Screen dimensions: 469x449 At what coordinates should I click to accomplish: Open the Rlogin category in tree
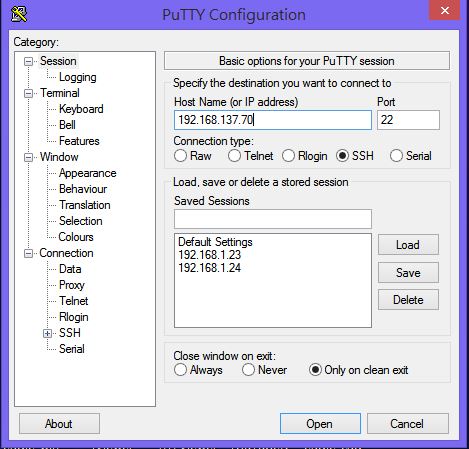click(74, 317)
